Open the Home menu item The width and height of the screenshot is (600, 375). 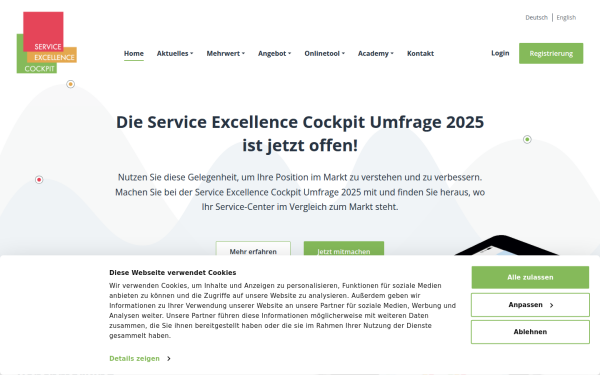pos(134,54)
